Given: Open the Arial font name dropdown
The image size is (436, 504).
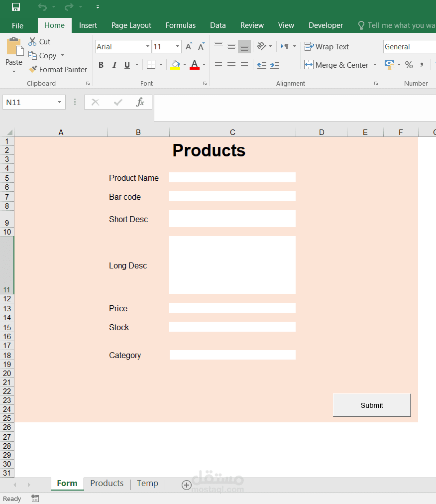Looking at the screenshot, I should coord(148,47).
